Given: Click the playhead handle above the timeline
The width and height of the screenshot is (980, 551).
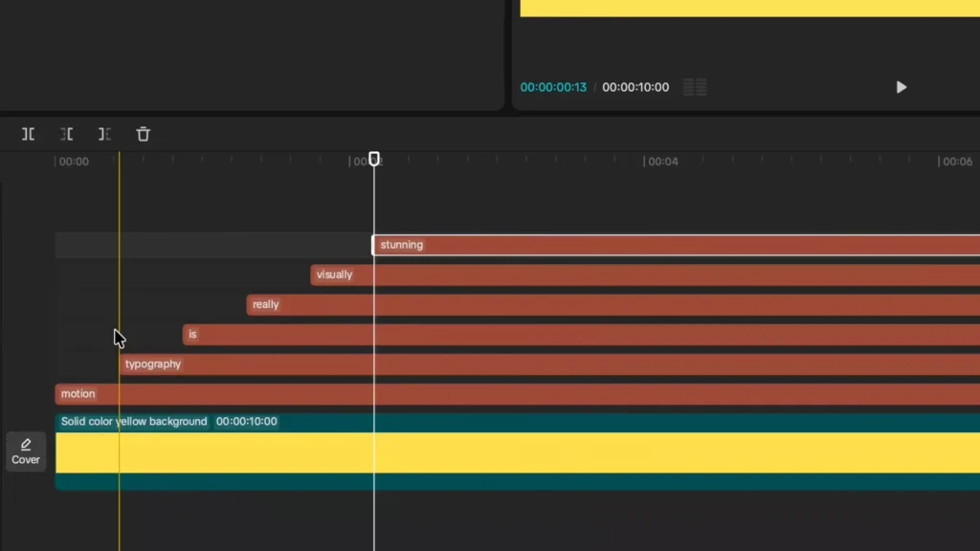Looking at the screenshot, I should tap(374, 159).
